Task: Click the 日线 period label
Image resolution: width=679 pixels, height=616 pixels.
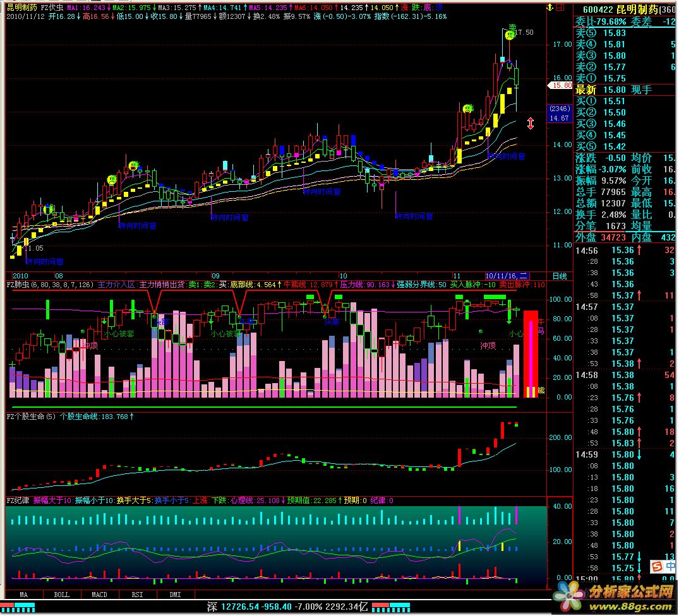Action: (x=560, y=276)
